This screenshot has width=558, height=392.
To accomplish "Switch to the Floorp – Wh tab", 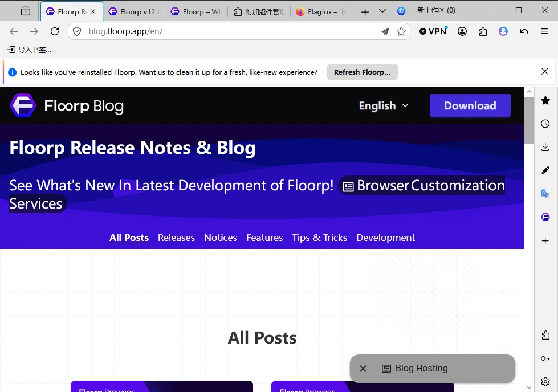I will tap(197, 12).
